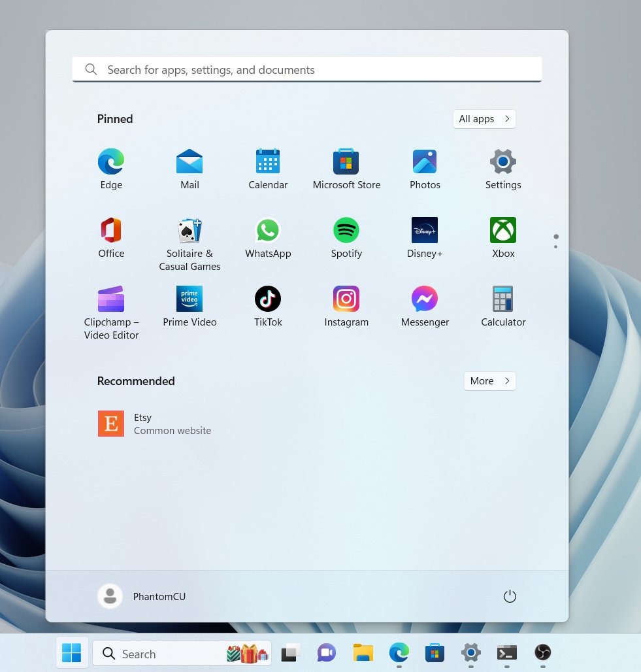Click the PhantomCU username
The width and height of the screenshot is (641, 672).
tap(159, 597)
